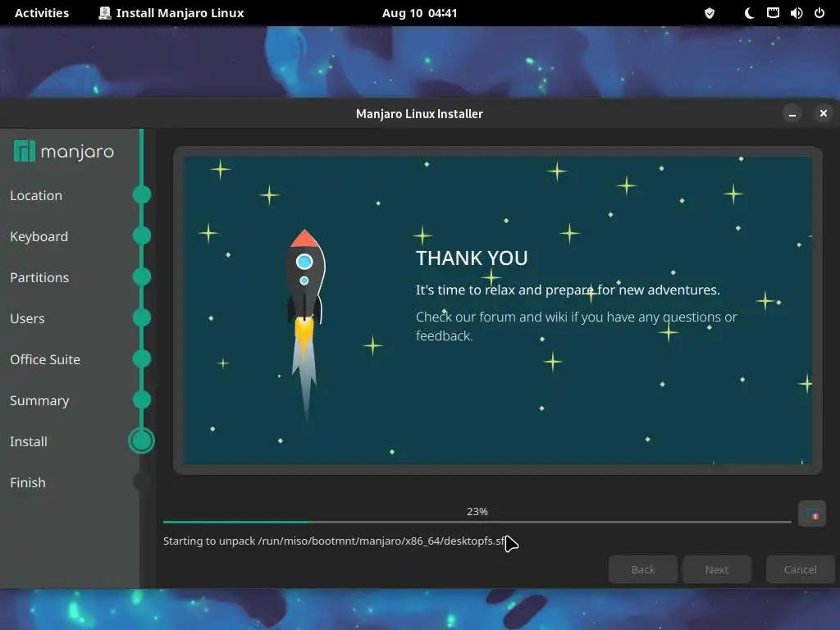Click the 'Check our forum and wiki' text
The height and width of the screenshot is (630, 840).
577,326
